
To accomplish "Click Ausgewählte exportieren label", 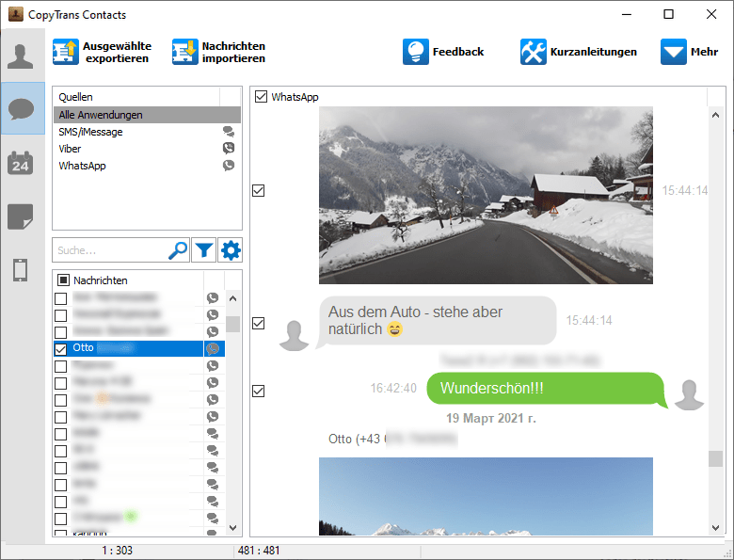I will point(117,52).
